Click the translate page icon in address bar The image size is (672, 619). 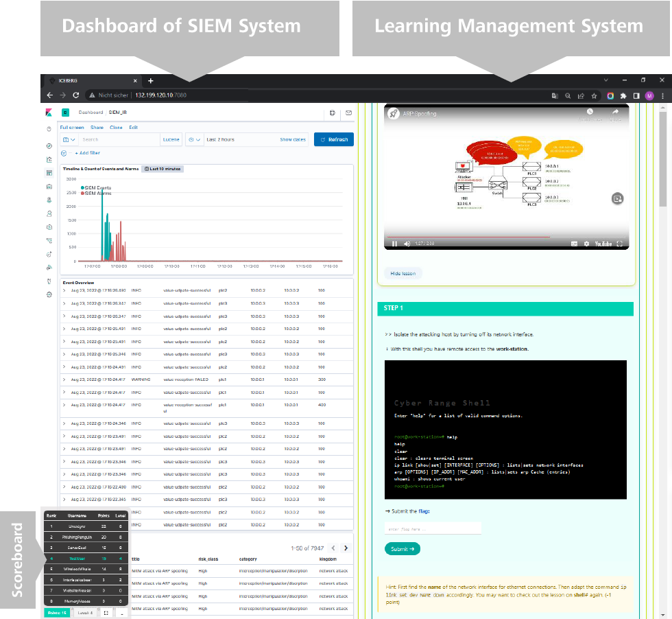point(555,95)
